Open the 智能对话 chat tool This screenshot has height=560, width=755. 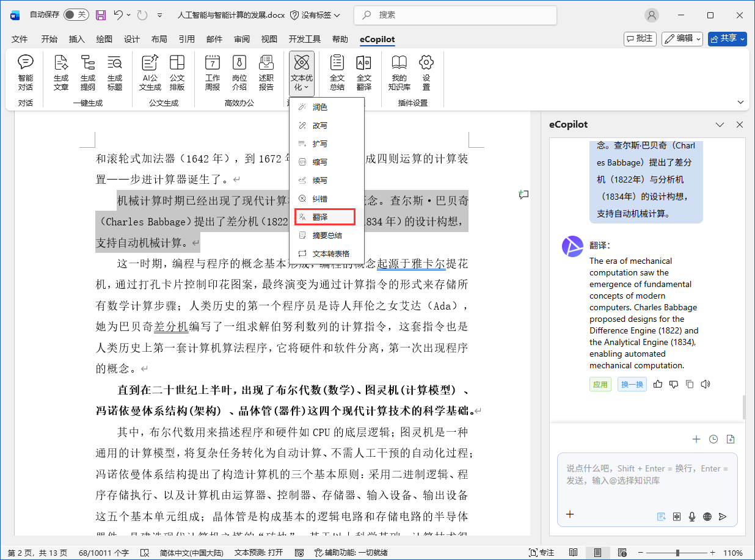click(26, 73)
